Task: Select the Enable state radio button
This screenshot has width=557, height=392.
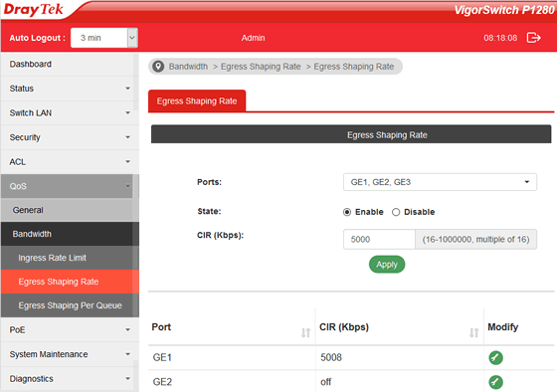Action: click(x=347, y=212)
